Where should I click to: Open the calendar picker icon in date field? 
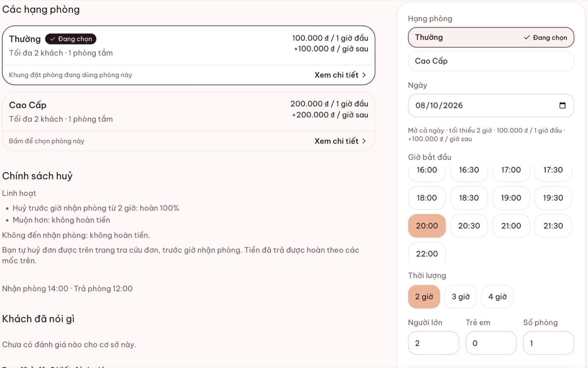pos(562,105)
